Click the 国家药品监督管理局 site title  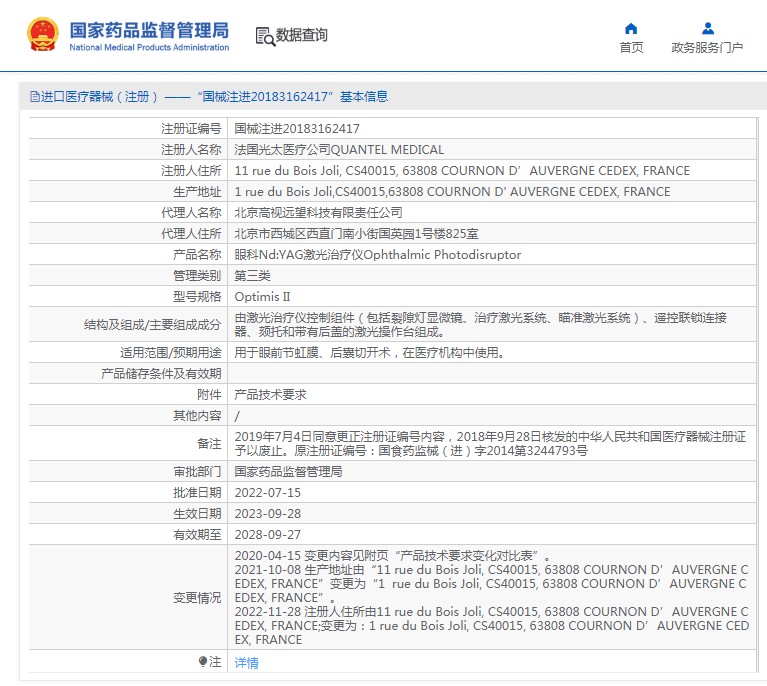click(x=149, y=29)
